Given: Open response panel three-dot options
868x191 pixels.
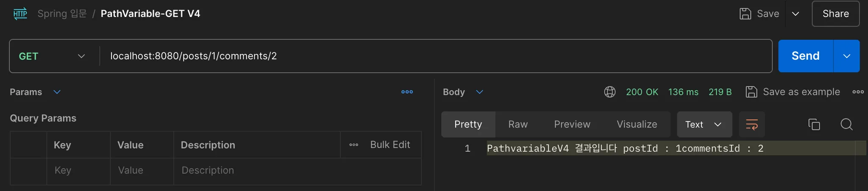Looking at the screenshot, I should [x=858, y=92].
